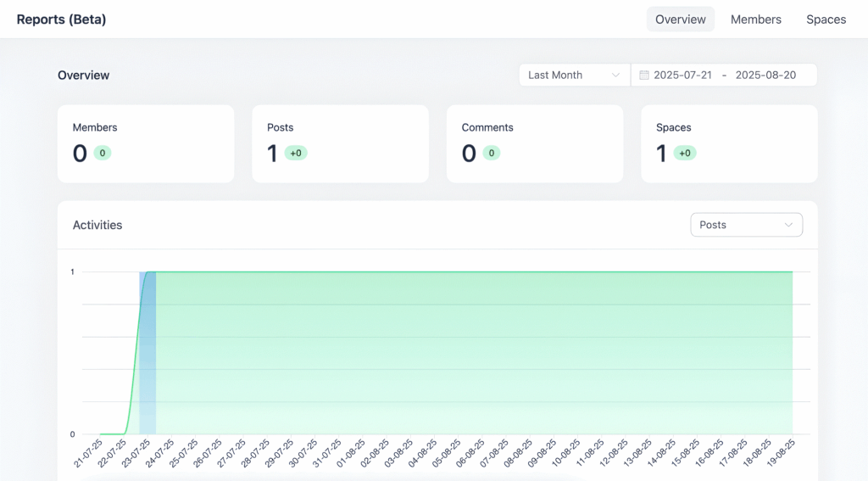This screenshot has width=868, height=481.
Task: Click the Comments stat card
Action: pos(534,143)
